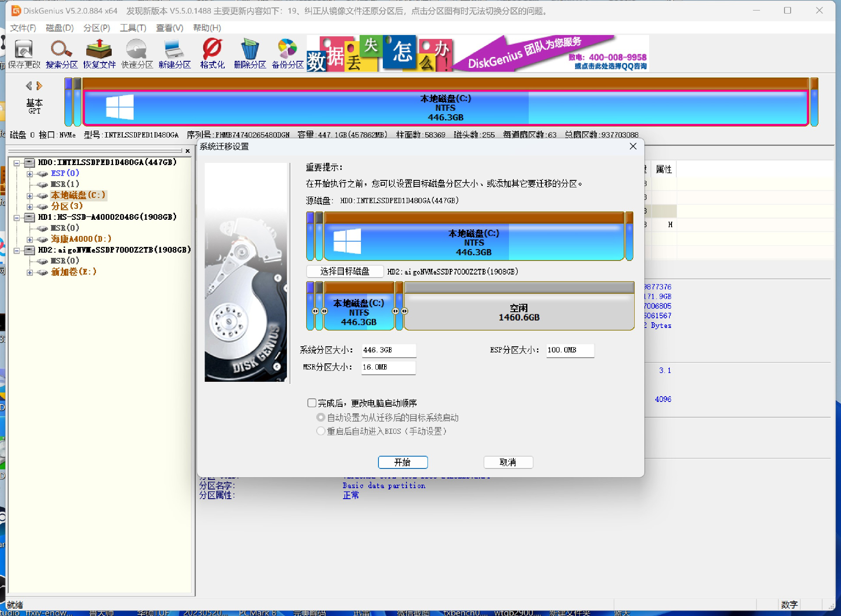The width and height of the screenshot is (841, 616).
Task: Click the next disk arrow icon
Action: (39, 86)
